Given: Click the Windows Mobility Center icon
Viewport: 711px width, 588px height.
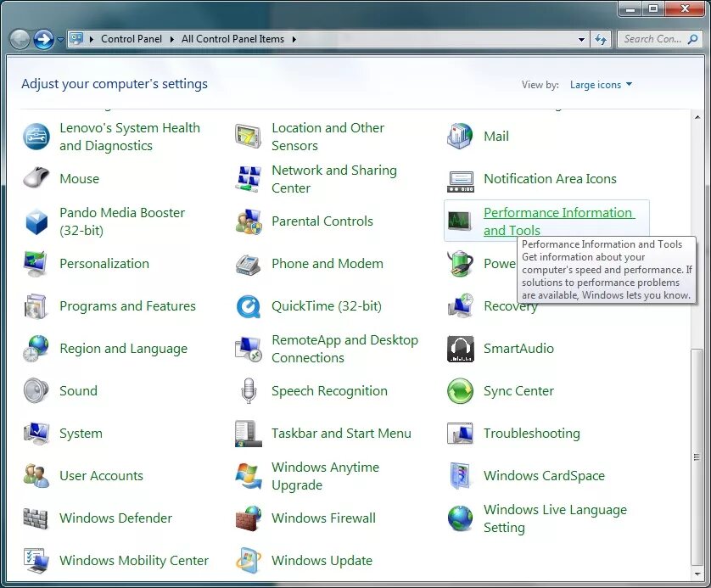Looking at the screenshot, I should point(36,561).
